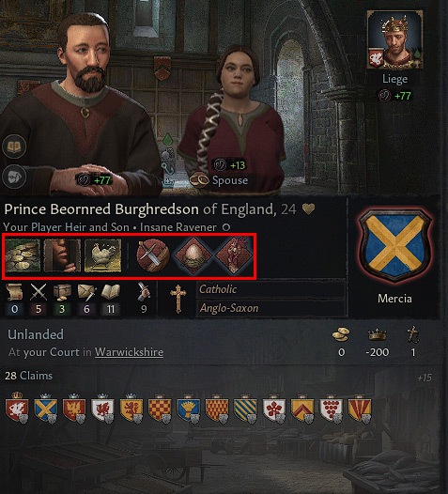Expand remaining claims with +15
Screen dimensions: 448x494
(425, 378)
